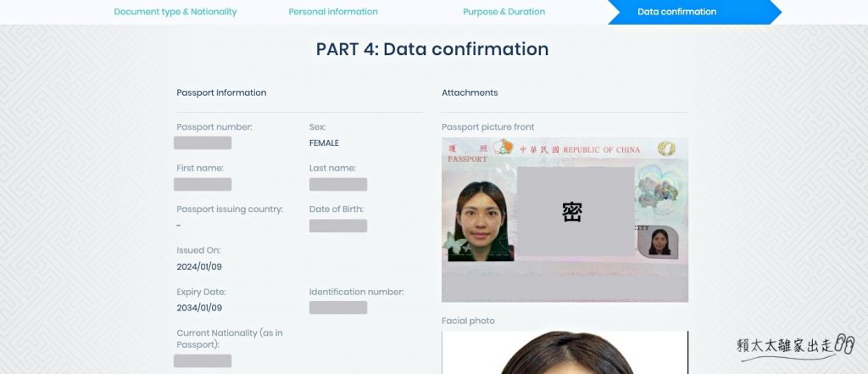Switch to Purpose & Duration step
The width and height of the screenshot is (868, 374).
point(504,12)
